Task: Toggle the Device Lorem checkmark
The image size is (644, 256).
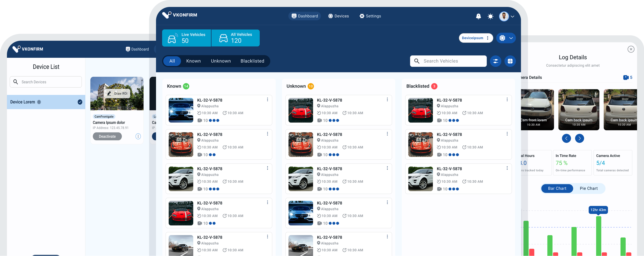Action: tap(80, 102)
